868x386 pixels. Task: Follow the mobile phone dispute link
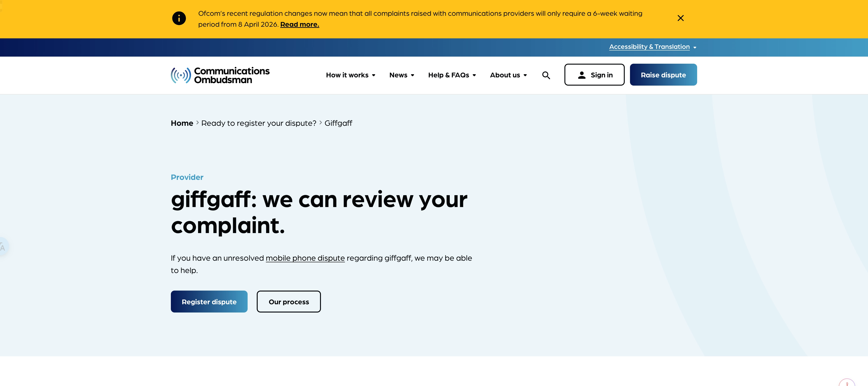click(x=305, y=258)
